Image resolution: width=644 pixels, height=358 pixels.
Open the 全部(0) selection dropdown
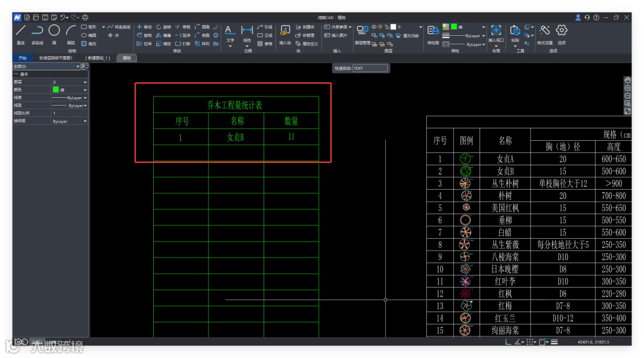[47, 66]
